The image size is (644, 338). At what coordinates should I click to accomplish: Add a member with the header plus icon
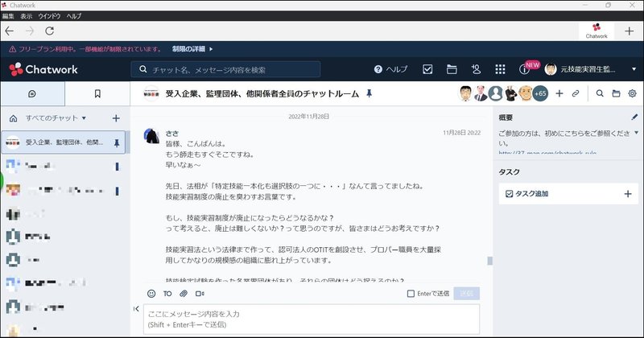coord(559,93)
